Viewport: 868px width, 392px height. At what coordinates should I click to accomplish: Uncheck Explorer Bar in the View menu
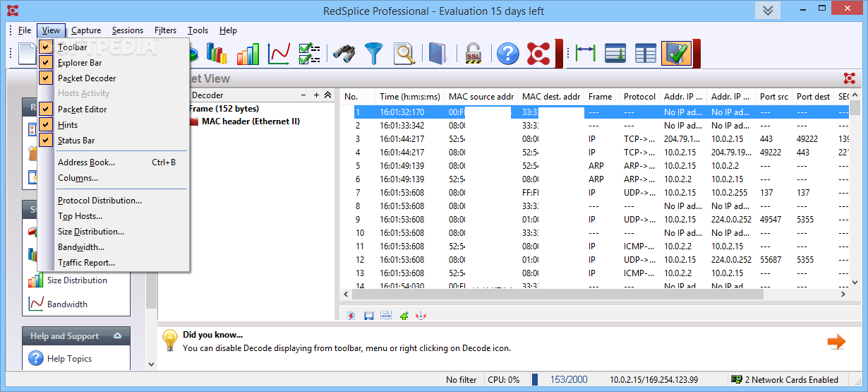pos(46,63)
